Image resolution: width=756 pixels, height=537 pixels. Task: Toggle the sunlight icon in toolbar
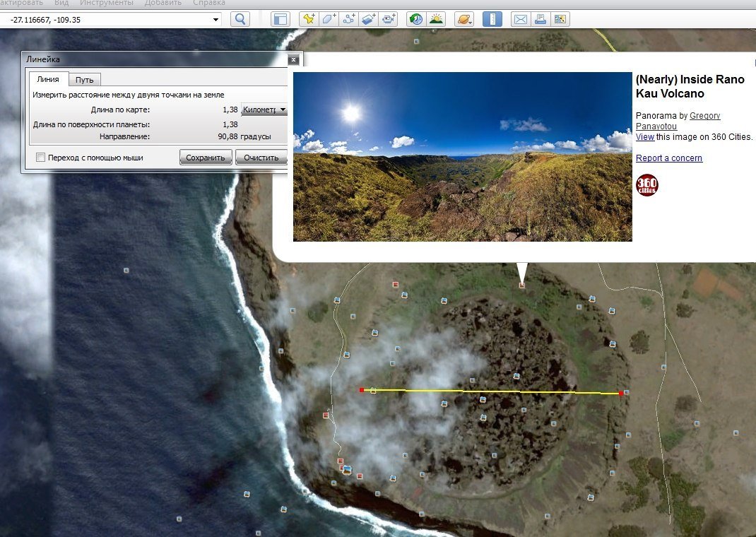[436, 19]
